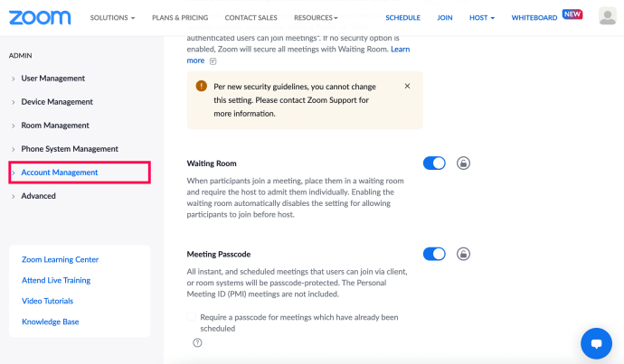624x364 pixels.
Task: Open Whiteboard from the top bar
Action: tap(534, 18)
